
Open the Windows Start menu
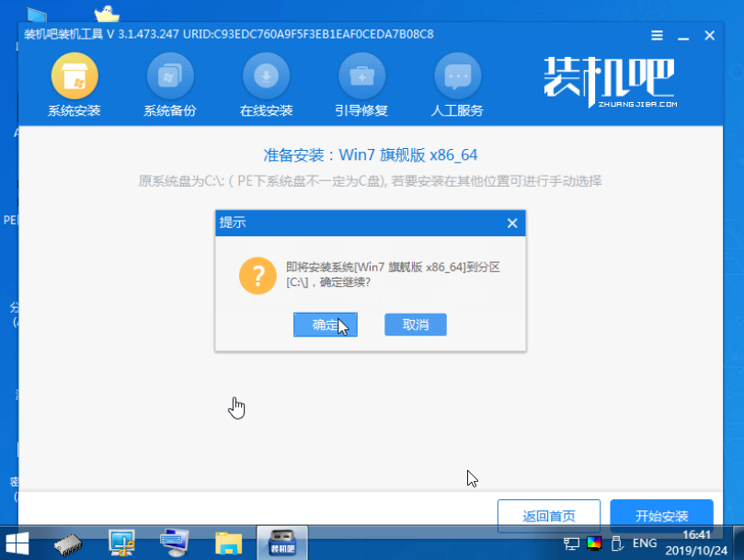(17, 543)
